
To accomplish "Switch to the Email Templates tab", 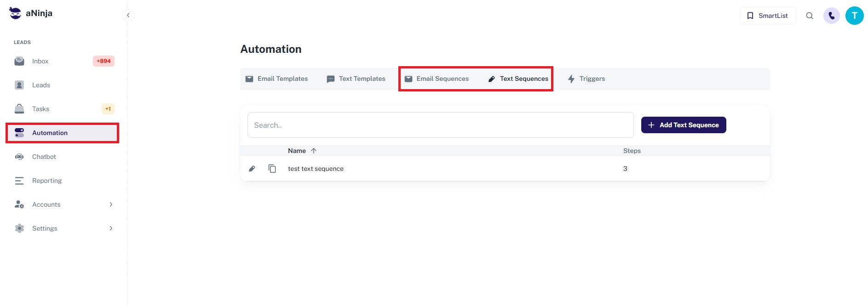I will tap(277, 79).
